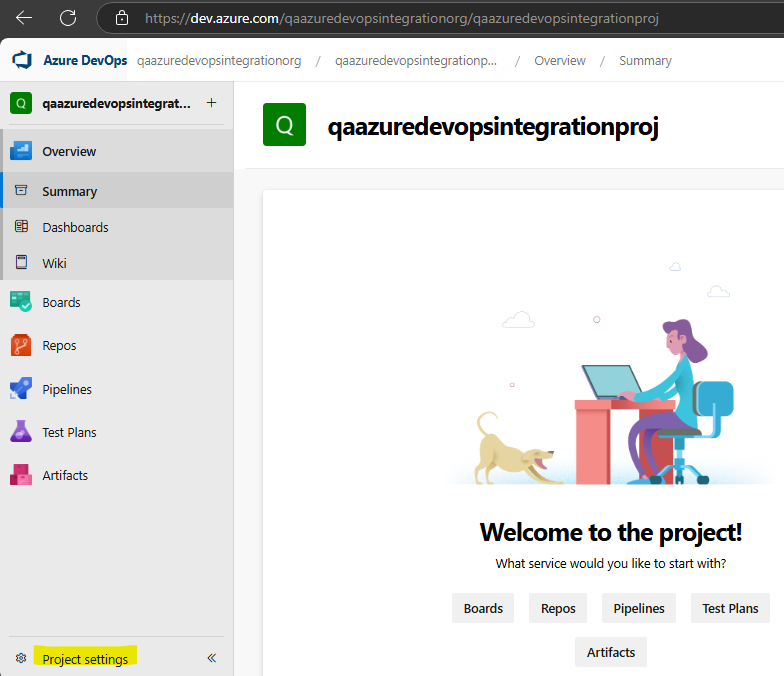Click the Project settings gear icon

[21, 659]
